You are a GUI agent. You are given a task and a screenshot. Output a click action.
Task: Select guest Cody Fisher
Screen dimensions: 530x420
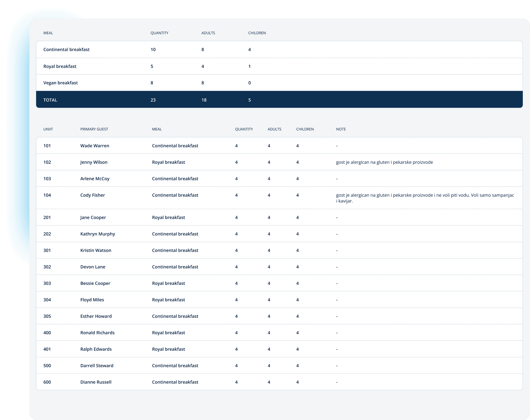[x=92, y=195]
